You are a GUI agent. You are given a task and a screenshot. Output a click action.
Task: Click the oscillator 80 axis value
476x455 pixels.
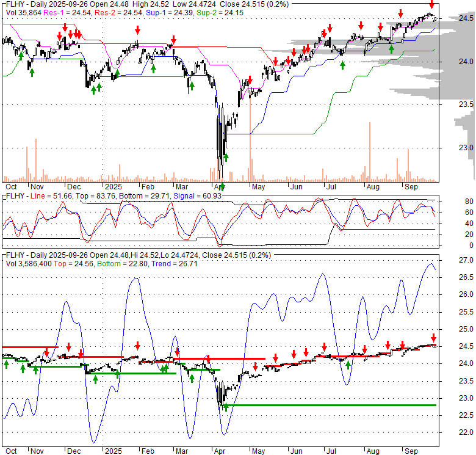[x=469, y=202]
